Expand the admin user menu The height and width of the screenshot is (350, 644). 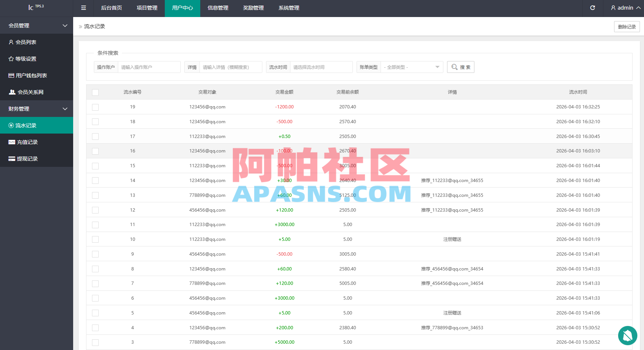[x=626, y=8]
